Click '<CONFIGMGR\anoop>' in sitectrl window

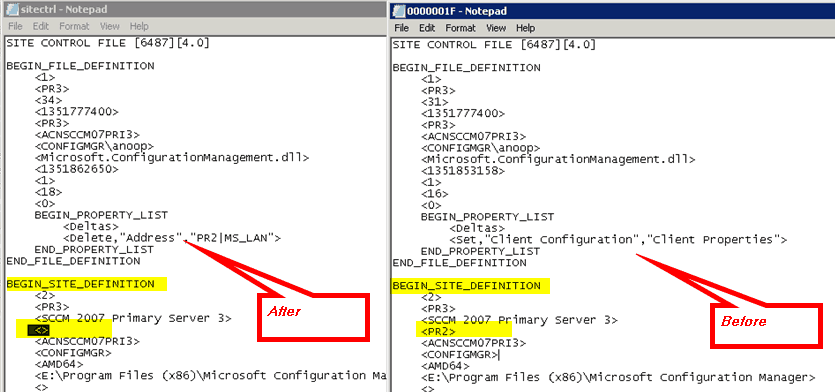(x=94, y=146)
